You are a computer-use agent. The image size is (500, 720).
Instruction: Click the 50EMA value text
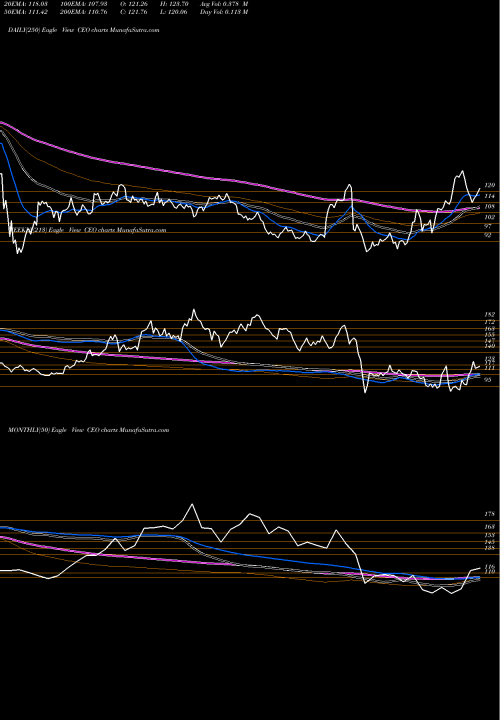click(x=24, y=12)
